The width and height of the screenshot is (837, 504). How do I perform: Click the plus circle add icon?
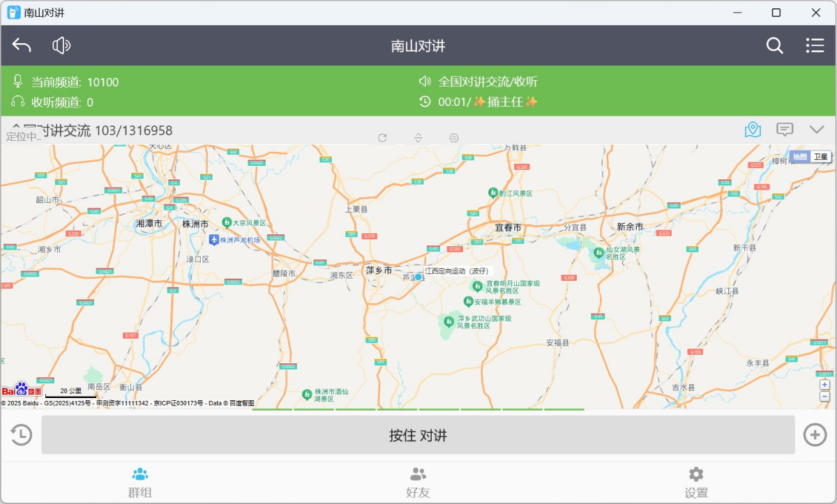[x=815, y=435]
